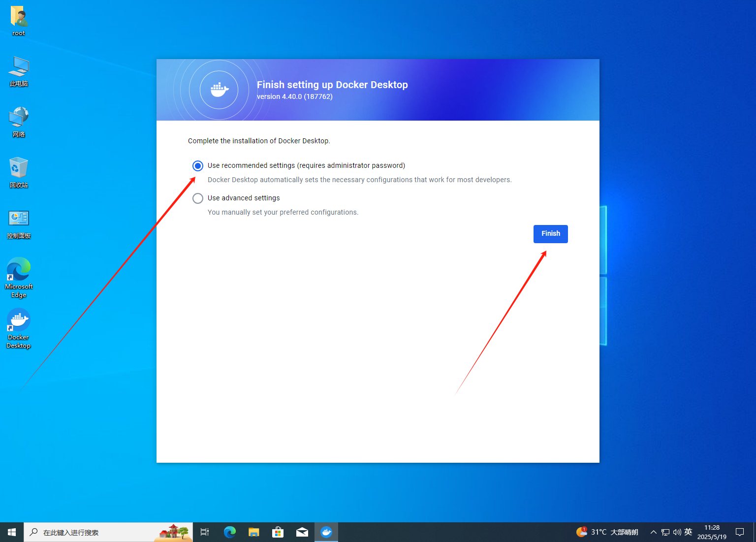This screenshot has height=542, width=756.
Task: Click the text 'Use recommended settings (requires administrator password)'
Action: (306, 165)
